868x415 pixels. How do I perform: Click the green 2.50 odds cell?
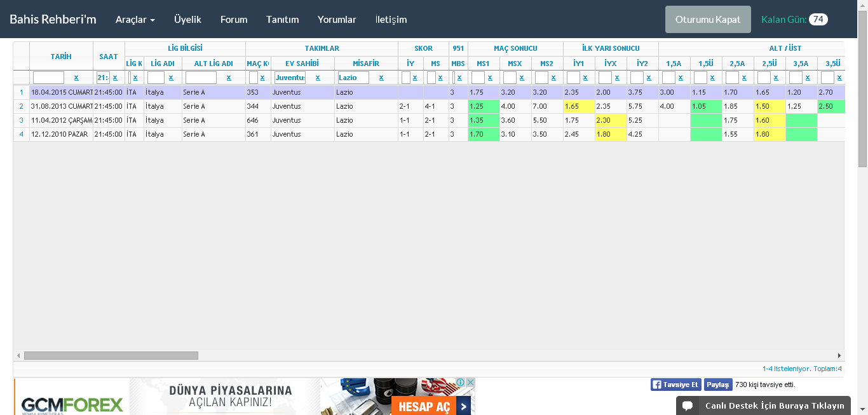(831, 106)
